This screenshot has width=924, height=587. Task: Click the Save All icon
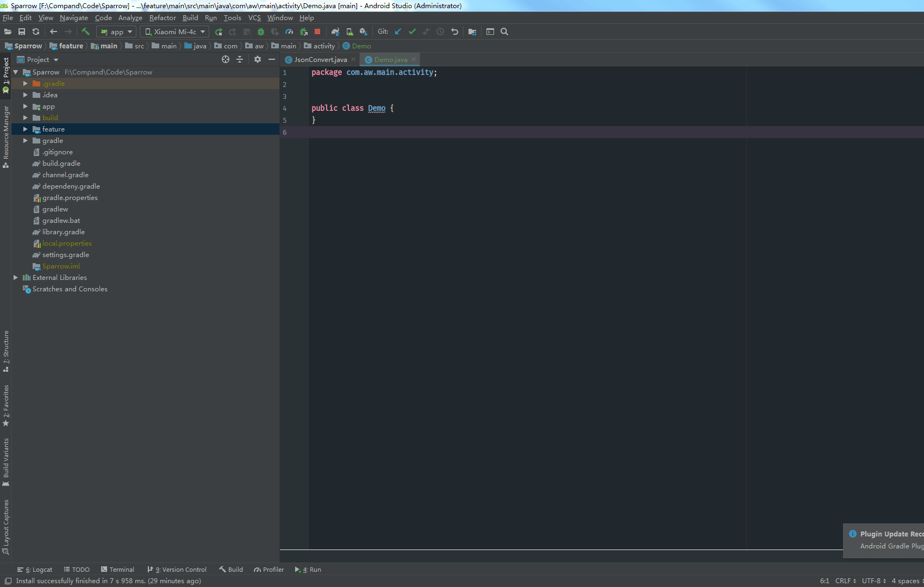22,32
